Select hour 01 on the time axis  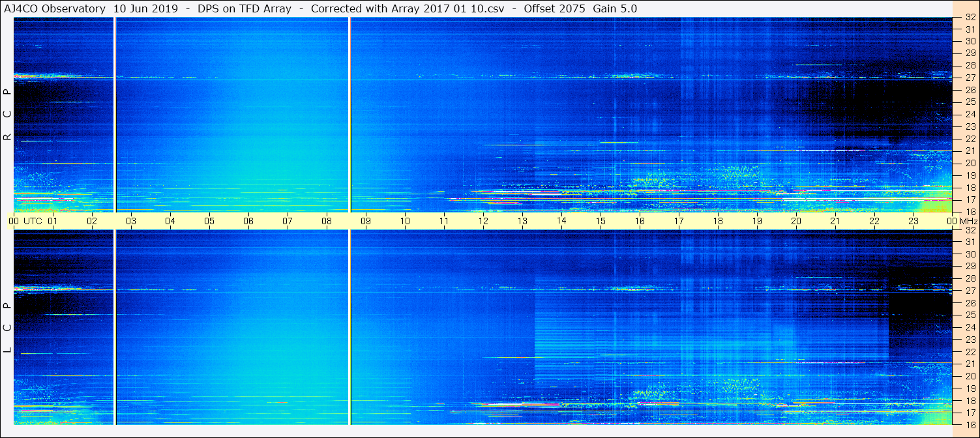(53, 221)
